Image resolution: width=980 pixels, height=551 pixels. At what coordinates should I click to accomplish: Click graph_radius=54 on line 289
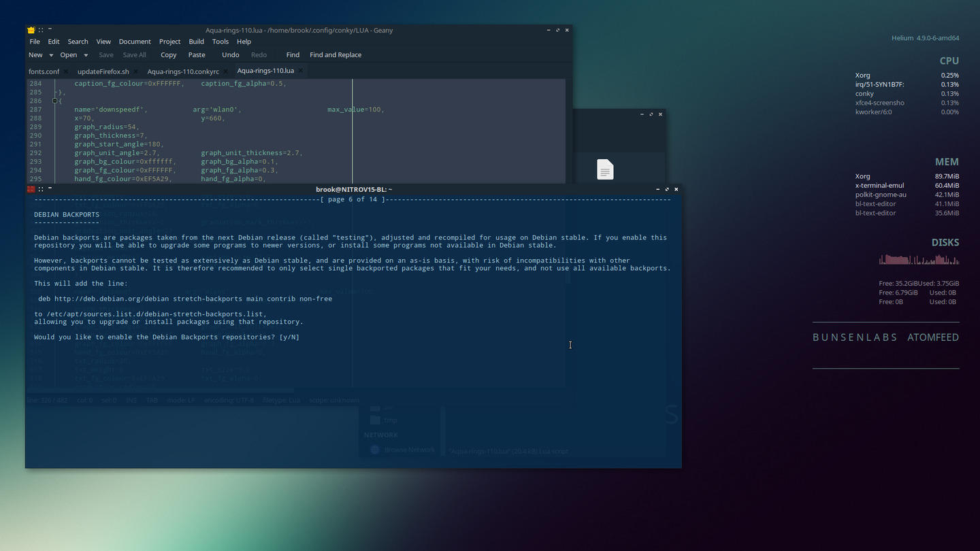[107, 127]
